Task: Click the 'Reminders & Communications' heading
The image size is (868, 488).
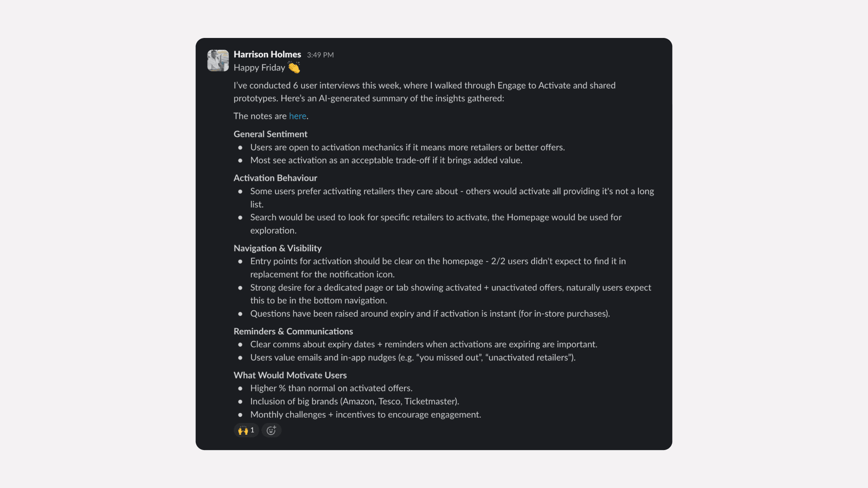Action: click(293, 331)
